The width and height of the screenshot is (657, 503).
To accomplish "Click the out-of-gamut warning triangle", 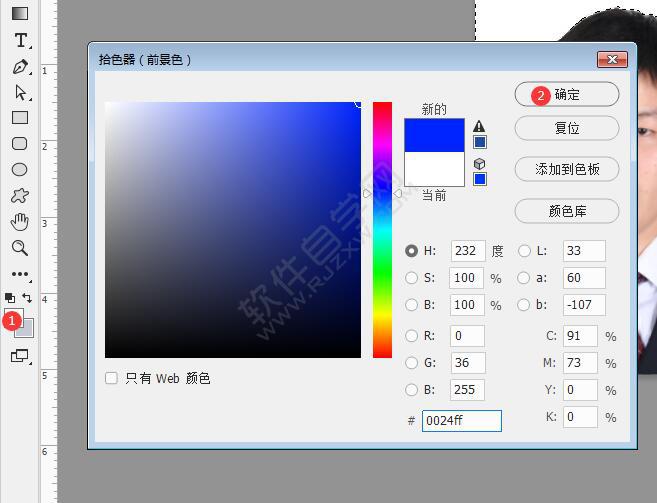I will coord(479,126).
